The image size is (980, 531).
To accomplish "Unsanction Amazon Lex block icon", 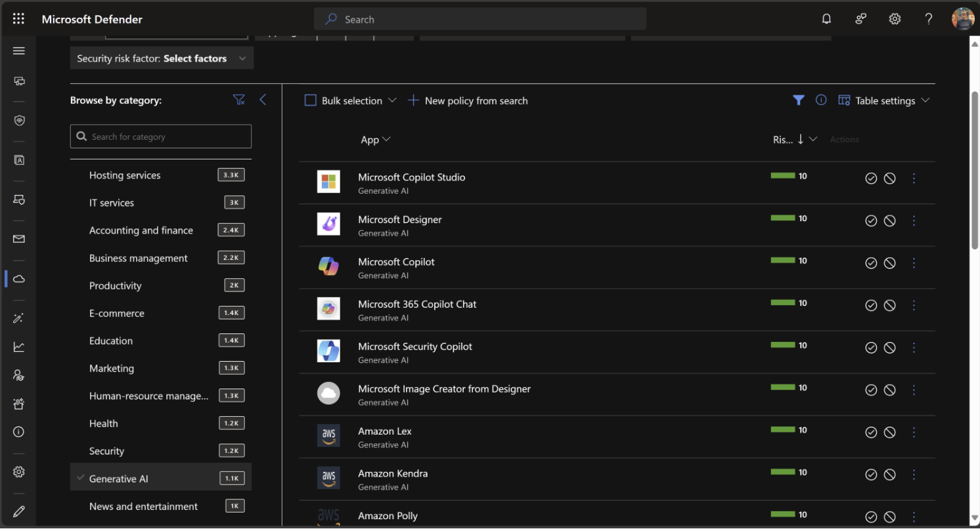I will click(890, 433).
